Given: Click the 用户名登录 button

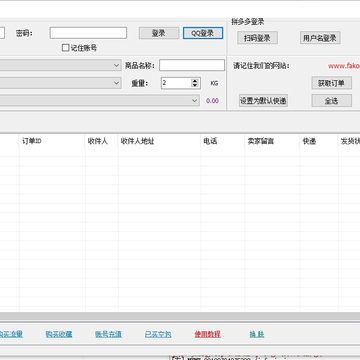Looking at the screenshot, I should [320, 38].
